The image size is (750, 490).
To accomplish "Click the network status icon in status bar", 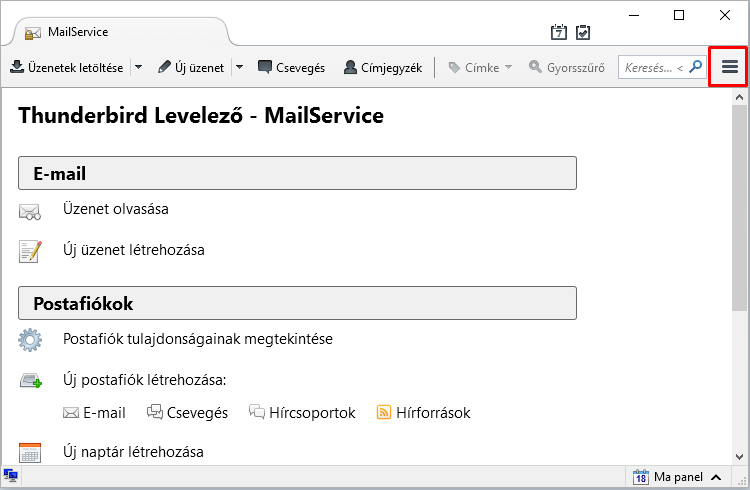I will pos(11,476).
